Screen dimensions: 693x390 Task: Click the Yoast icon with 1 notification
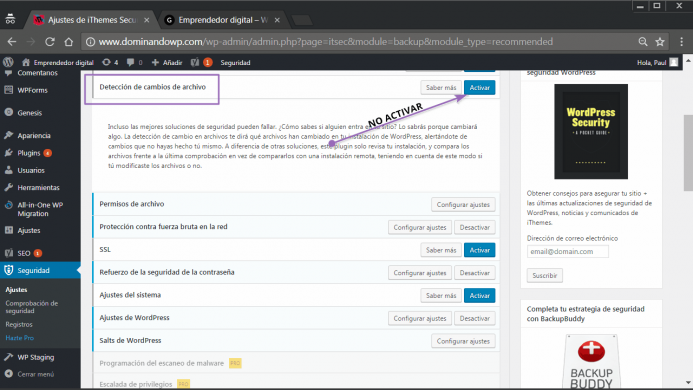(x=201, y=62)
